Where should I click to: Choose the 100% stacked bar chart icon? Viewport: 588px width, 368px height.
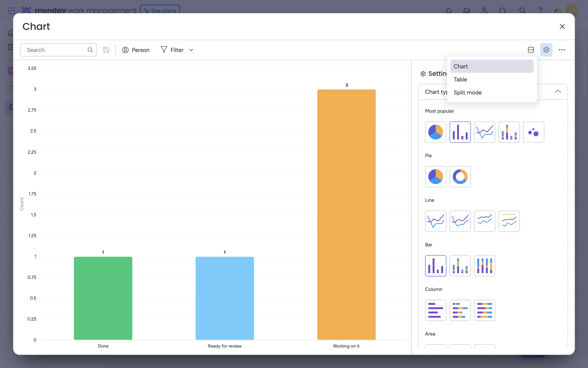pyautogui.click(x=484, y=266)
